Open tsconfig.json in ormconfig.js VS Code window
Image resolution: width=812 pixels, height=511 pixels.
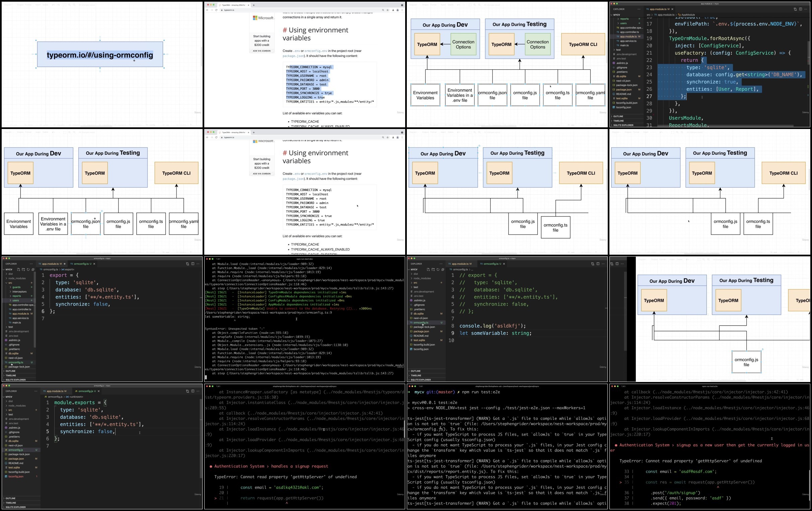click(x=15, y=476)
